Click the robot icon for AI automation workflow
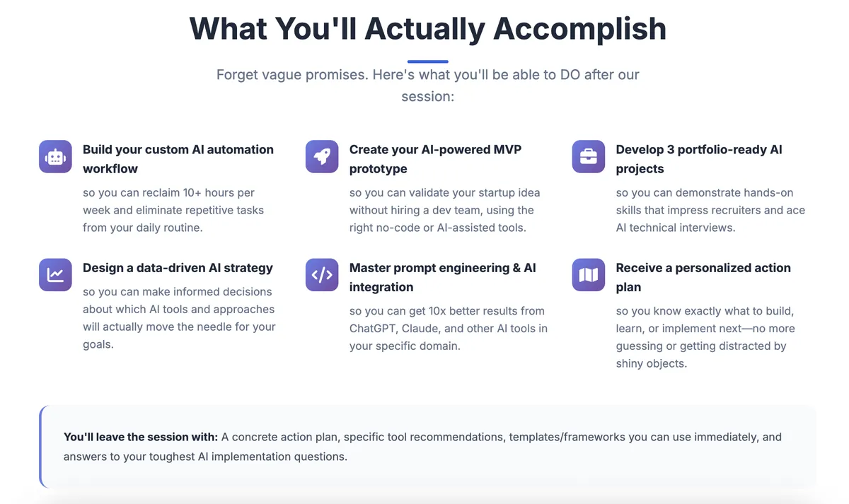The image size is (849, 504). (55, 156)
